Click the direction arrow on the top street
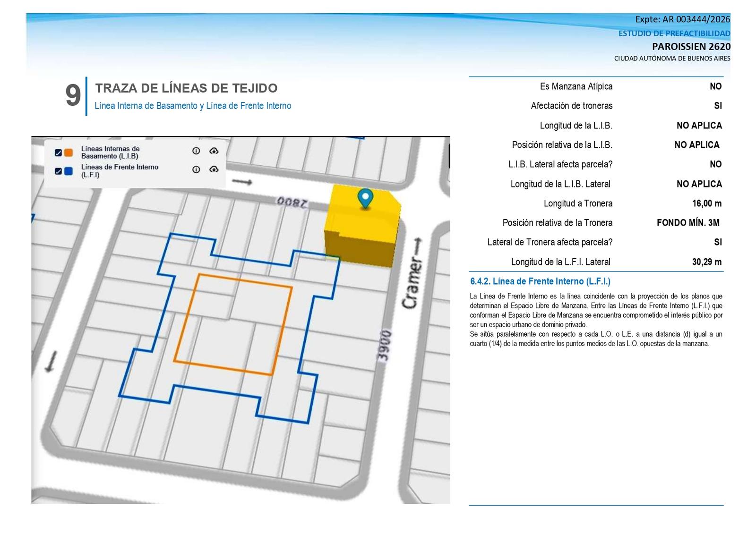 point(242,182)
